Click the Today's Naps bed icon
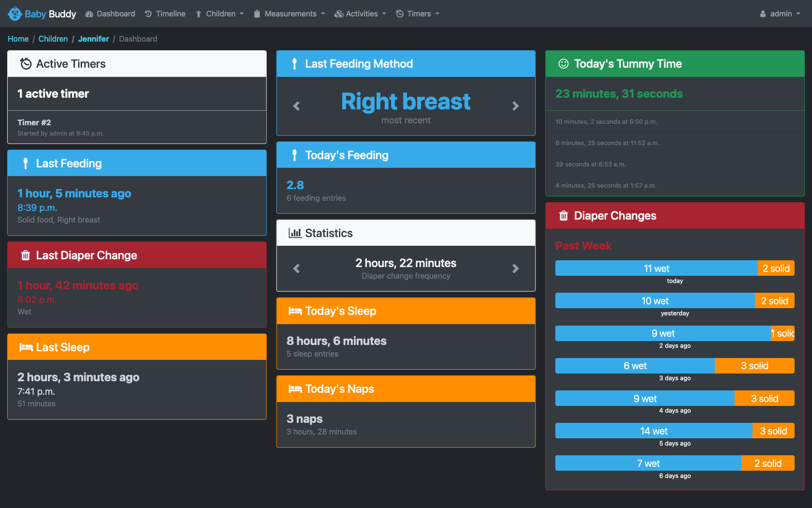The image size is (812, 508). (295, 389)
